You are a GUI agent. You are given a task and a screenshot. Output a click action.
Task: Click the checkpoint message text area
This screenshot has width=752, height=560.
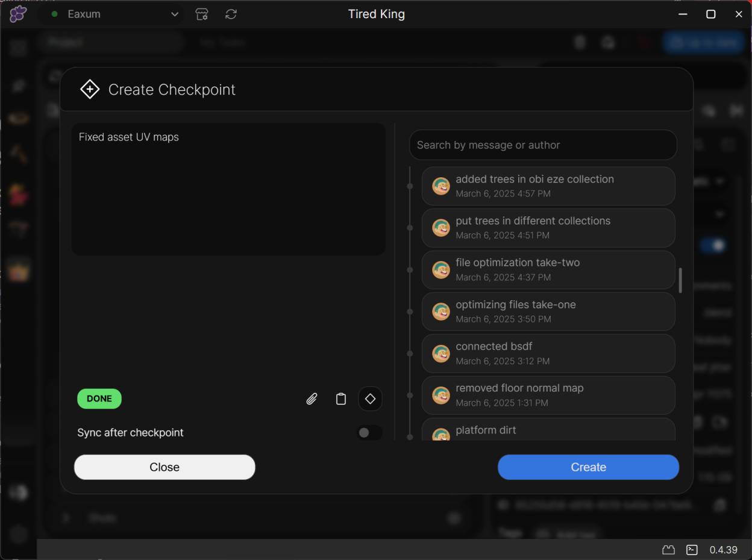coord(228,189)
